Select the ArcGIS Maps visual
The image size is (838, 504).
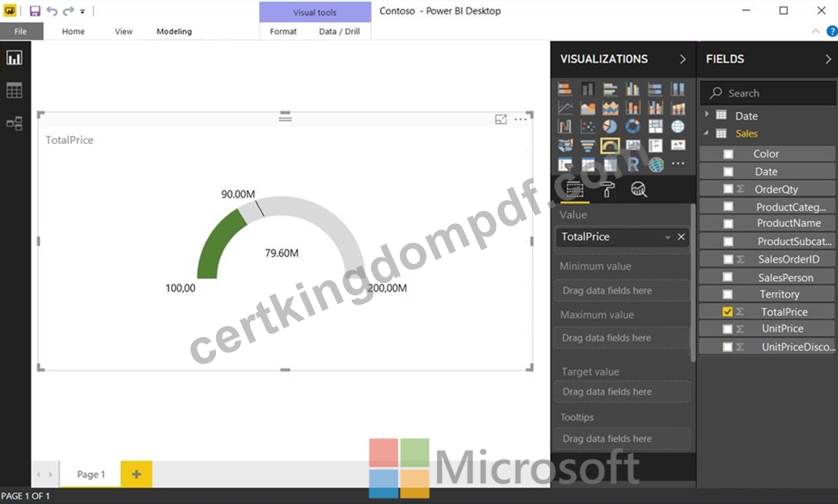pos(655,164)
